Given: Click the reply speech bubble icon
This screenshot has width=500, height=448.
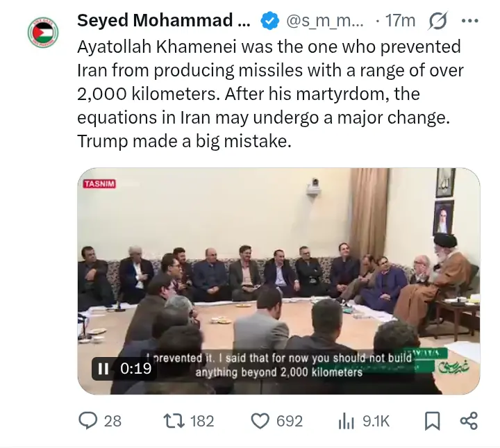Looking at the screenshot, I should (x=90, y=420).
